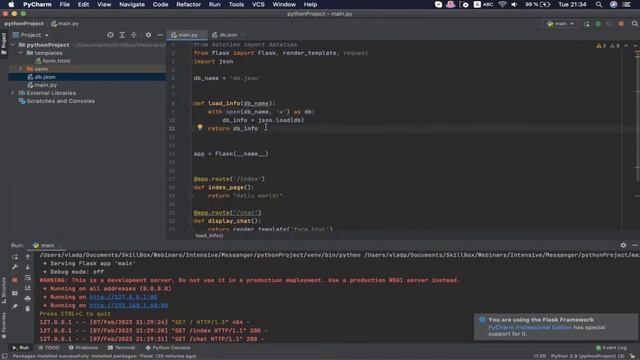Screen dimensions: 640x360
Task: Open the macOS Wi-Fi menu
Action: click(x=502, y=4)
